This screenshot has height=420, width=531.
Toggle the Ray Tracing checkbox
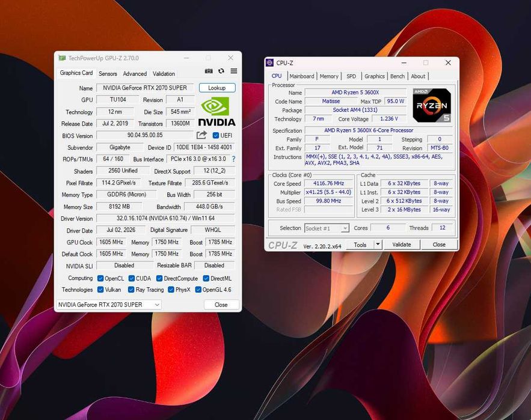click(x=131, y=290)
